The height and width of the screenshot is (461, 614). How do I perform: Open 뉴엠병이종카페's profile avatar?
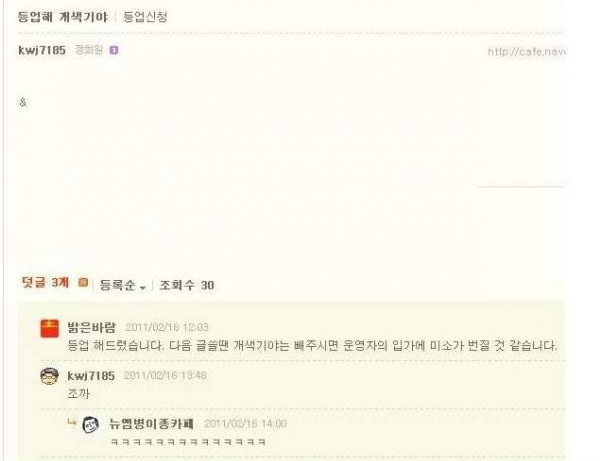tap(91, 425)
